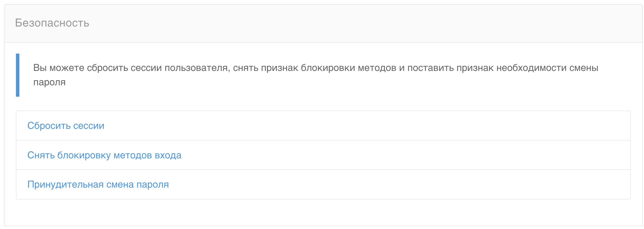
Task: Click the blue vertical bar beside the notice
Action: [x=18, y=75]
